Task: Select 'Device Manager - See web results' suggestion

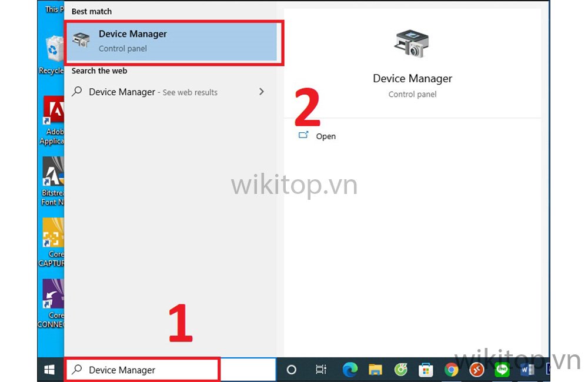Action: tap(153, 92)
